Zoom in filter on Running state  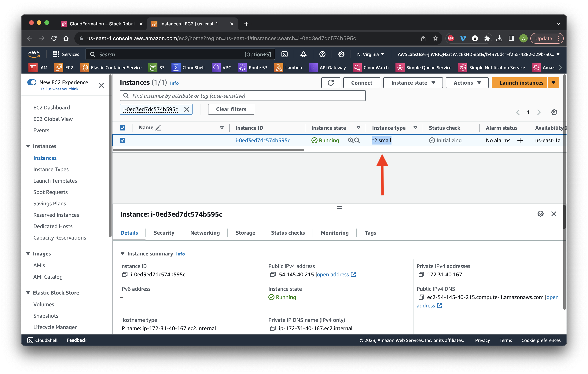coord(351,140)
